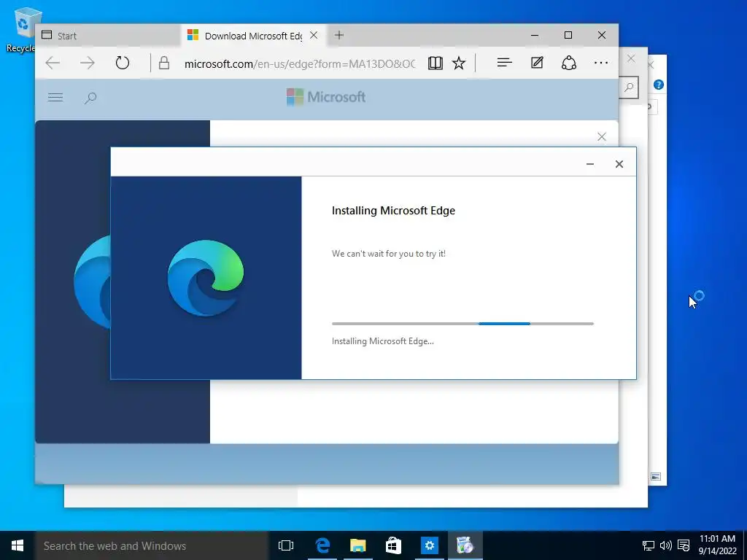This screenshot has width=747, height=560.
Task: Open File Explorer from the taskbar
Action: point(357,545)
